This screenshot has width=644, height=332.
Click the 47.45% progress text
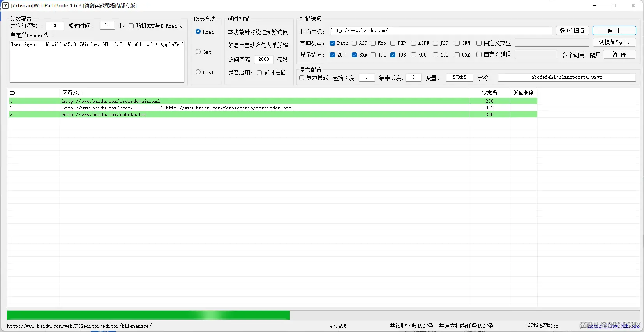(338, 326)
